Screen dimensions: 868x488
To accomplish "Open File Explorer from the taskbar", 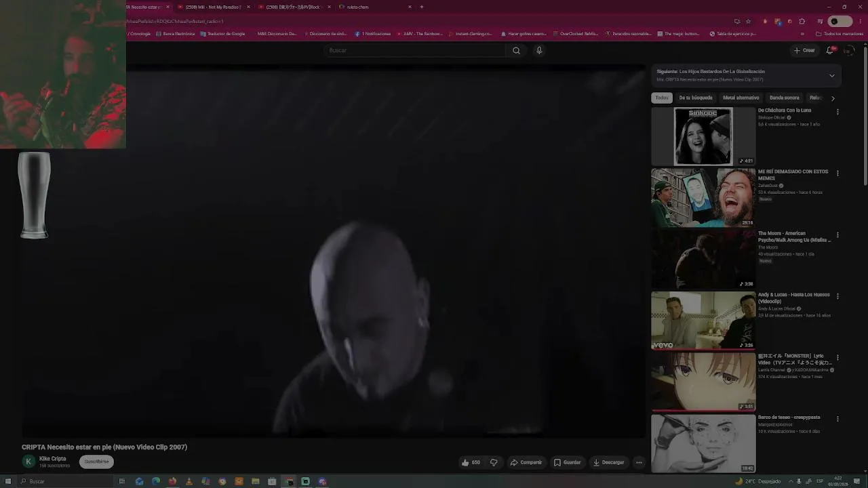I will [x=256, y=481].
